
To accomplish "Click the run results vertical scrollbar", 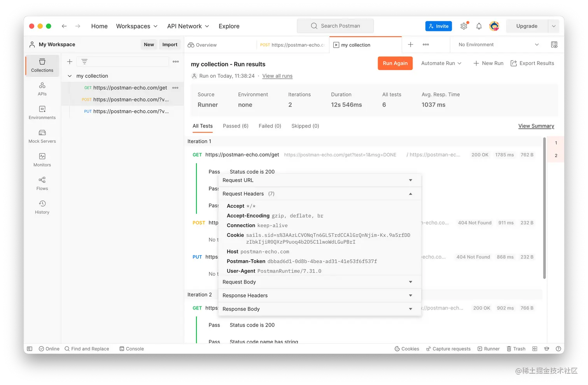I will click(x=544, y=208).
